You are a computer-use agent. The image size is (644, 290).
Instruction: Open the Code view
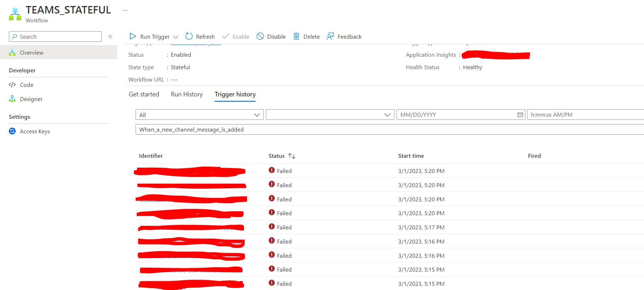click(x=27, y=85)
